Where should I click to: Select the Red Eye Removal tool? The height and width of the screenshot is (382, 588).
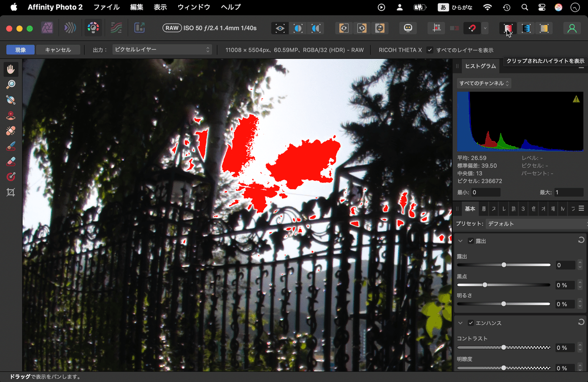(11, 115)
